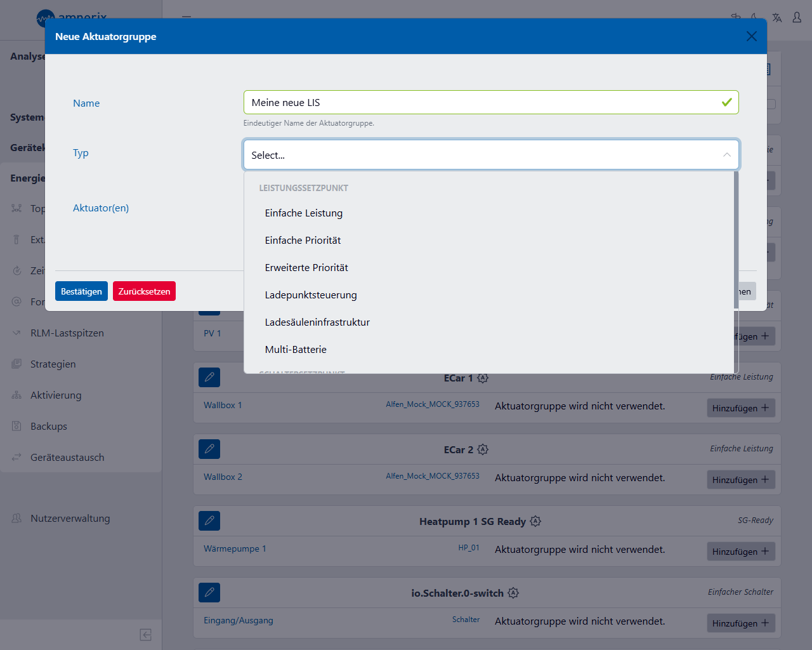This screenshot has width=812, height=650.
Task: Open the language translation icon
Action: click(x=776, y=18)
